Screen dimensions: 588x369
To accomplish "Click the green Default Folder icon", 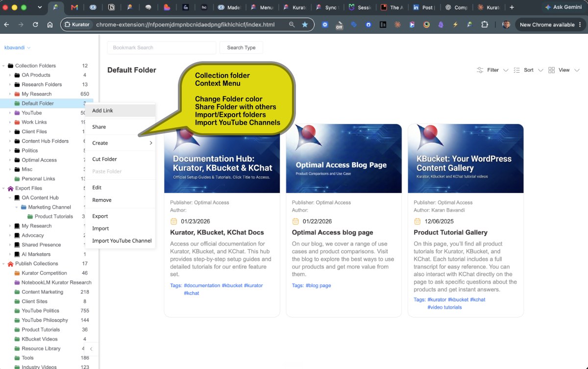I will [17, 103].
